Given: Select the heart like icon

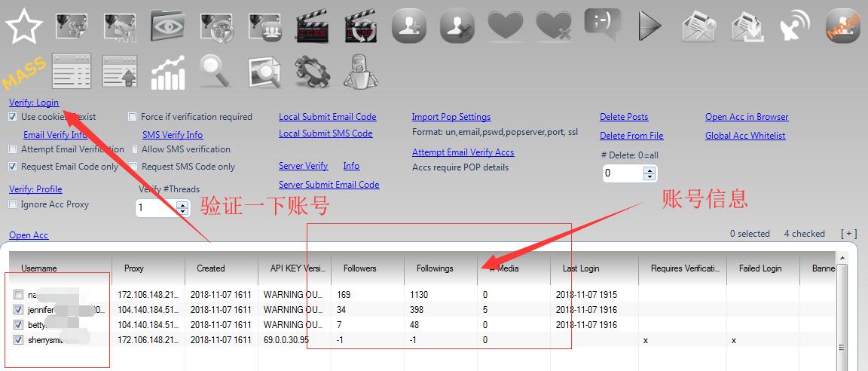Looking at the screenshot, I should coord(506,27).
